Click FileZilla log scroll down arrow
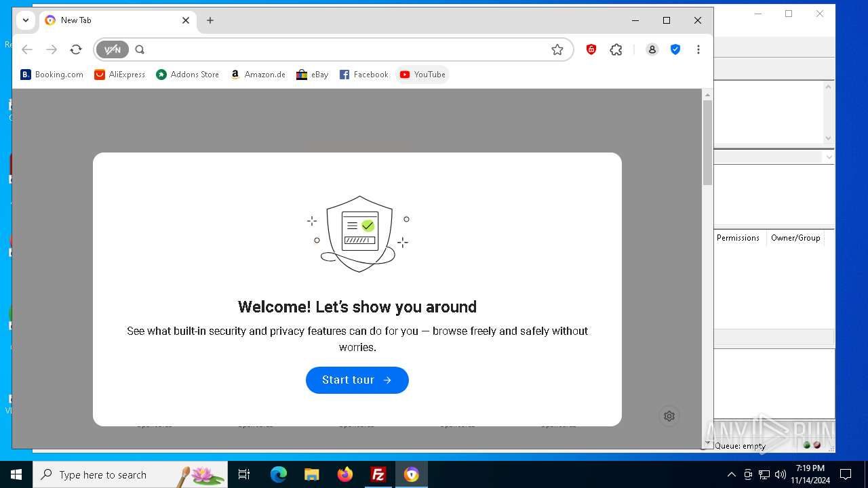 828,138
